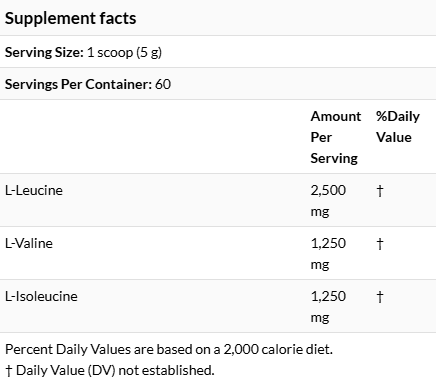Click the Percent Daily Values footnote text
The image size is (436, 385).
coord(169,349)
